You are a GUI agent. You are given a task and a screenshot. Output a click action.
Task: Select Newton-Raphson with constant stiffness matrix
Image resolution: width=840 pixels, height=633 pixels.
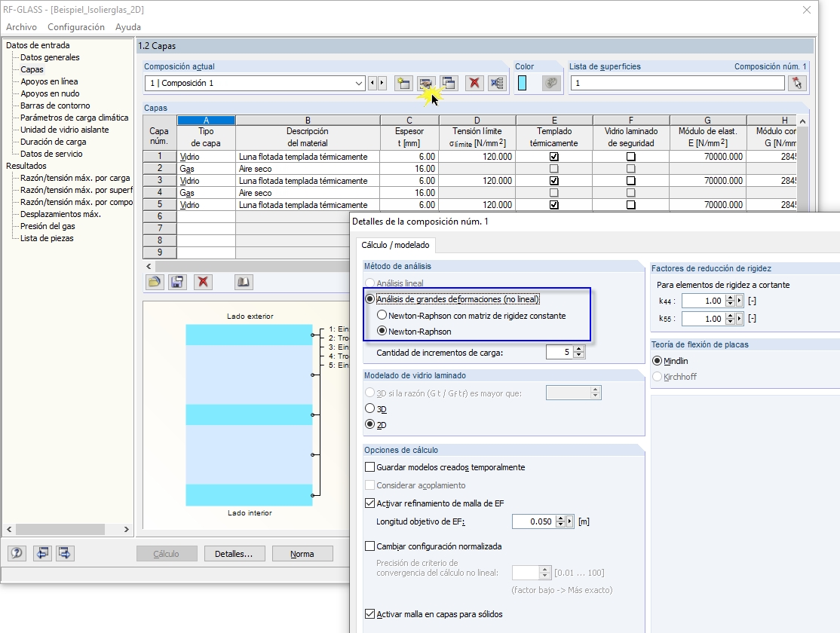coord(382,315)
